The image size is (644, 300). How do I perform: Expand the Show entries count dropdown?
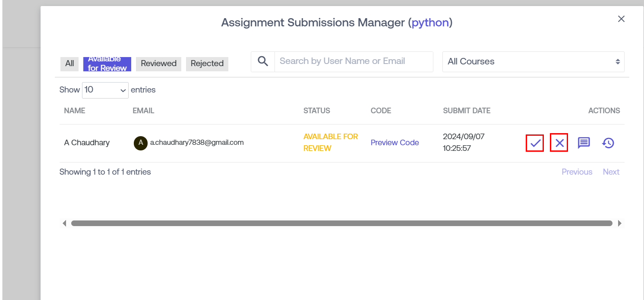pyautogui.click(x=105, y=90)
